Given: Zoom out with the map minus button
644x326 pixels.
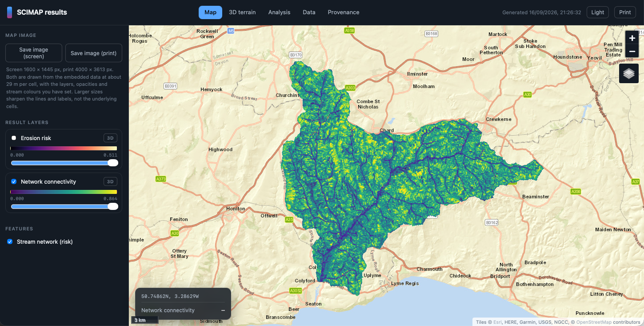Looking at the screenshot, I should pyautogui.click(x=632, y=52).
